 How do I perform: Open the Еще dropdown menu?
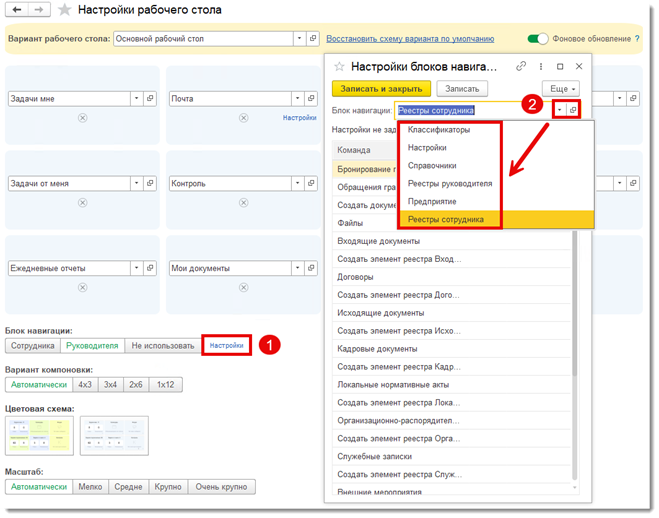[560, 88]
